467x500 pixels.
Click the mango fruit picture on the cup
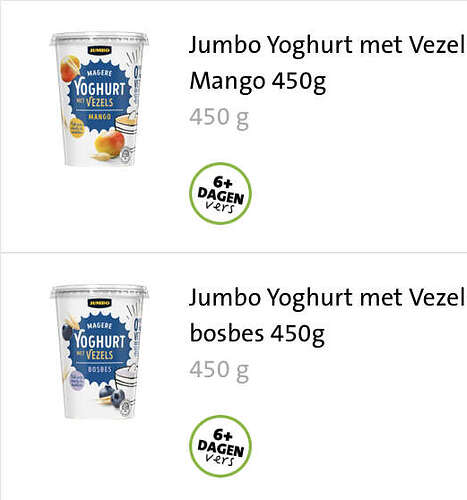tap(109, 144)
